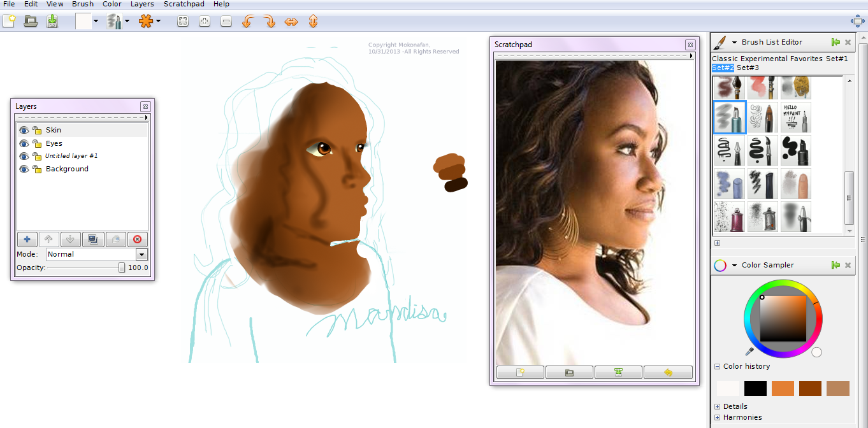
Task: Click the Scratchpad revert arrow button
Action: [x=668, y=373]
